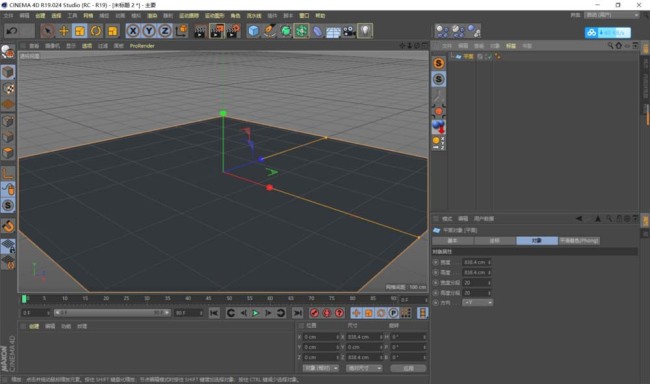The width and height of the screenshot is (650, 384).
Task: Add a Camera object from toolbar
Action: tap(349, 31)
